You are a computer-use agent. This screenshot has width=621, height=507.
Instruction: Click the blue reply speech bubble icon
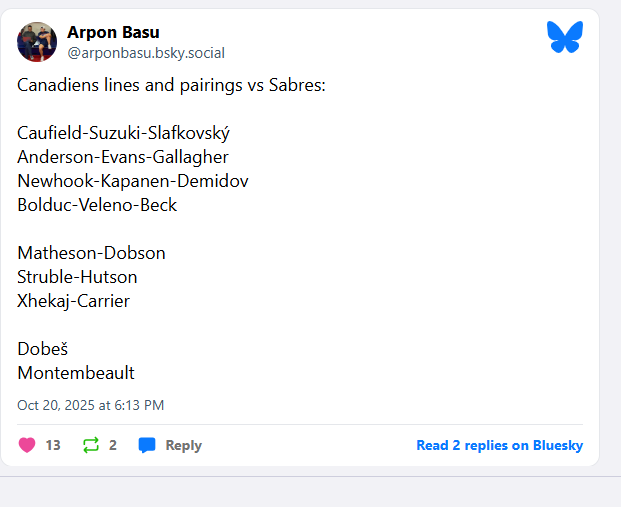(147, 445)
